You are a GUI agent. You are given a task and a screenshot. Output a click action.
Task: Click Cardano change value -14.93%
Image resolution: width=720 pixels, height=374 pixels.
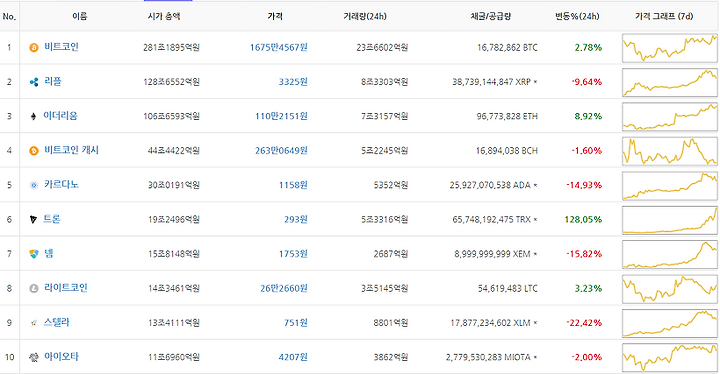pyautogui.click(x=584, y=185)
